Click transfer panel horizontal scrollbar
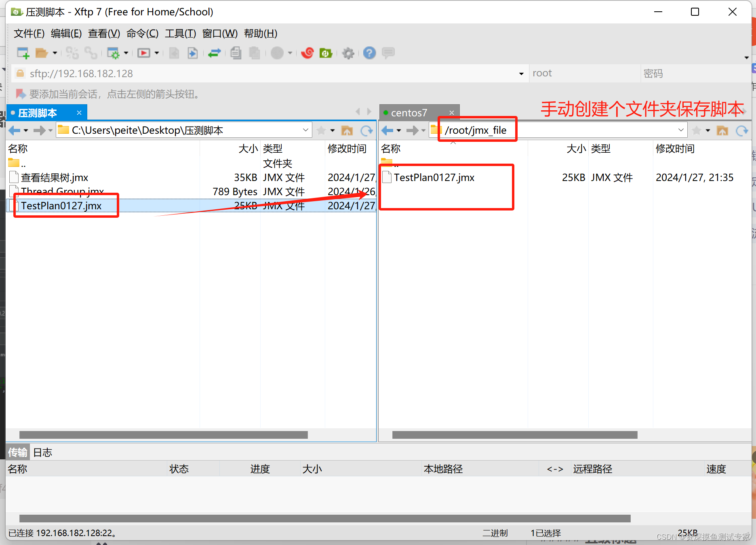The width and height of the screenshot is (756, 545). (325, 519)
